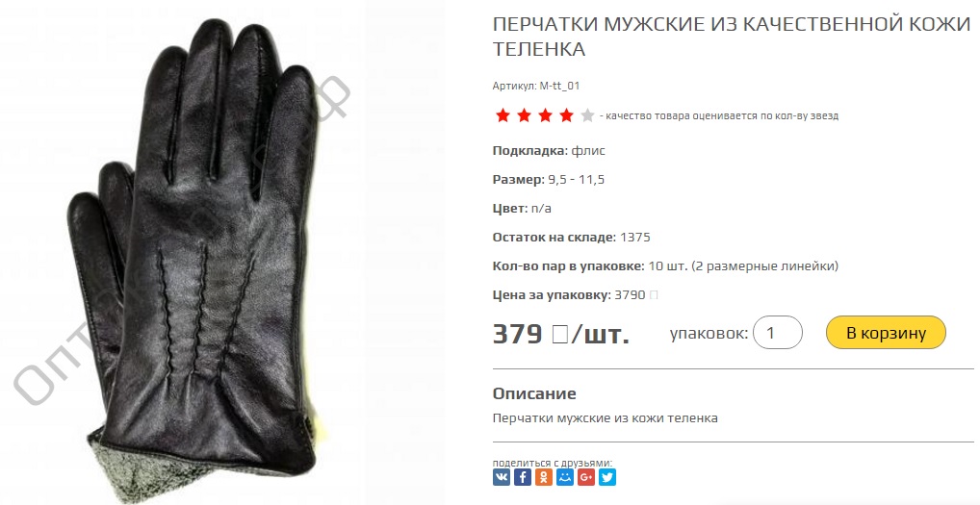The image size is (980, 505).
Task: Click the Odnoklassniki share icon
Action: pyautogui.click(x=544, y=477)
